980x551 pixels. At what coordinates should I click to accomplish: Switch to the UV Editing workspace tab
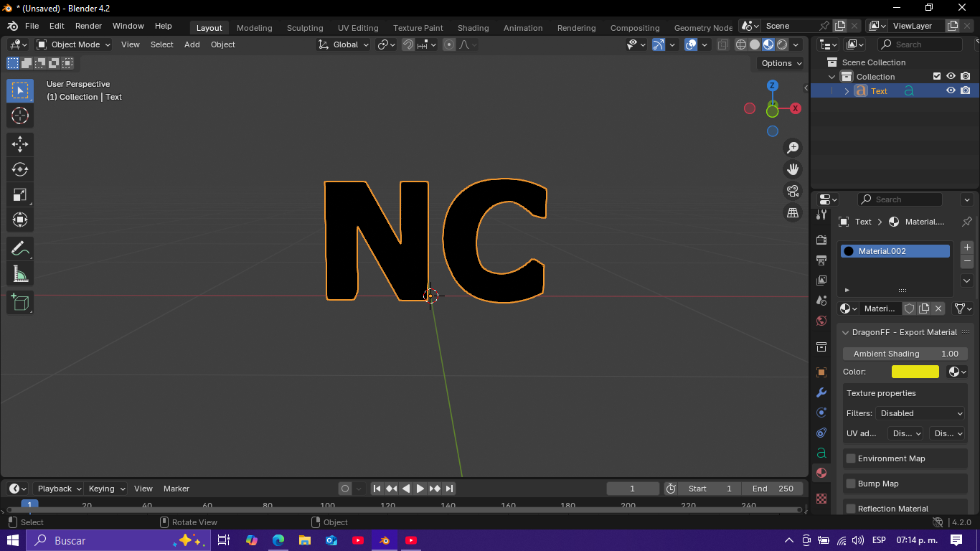(358, 28)
